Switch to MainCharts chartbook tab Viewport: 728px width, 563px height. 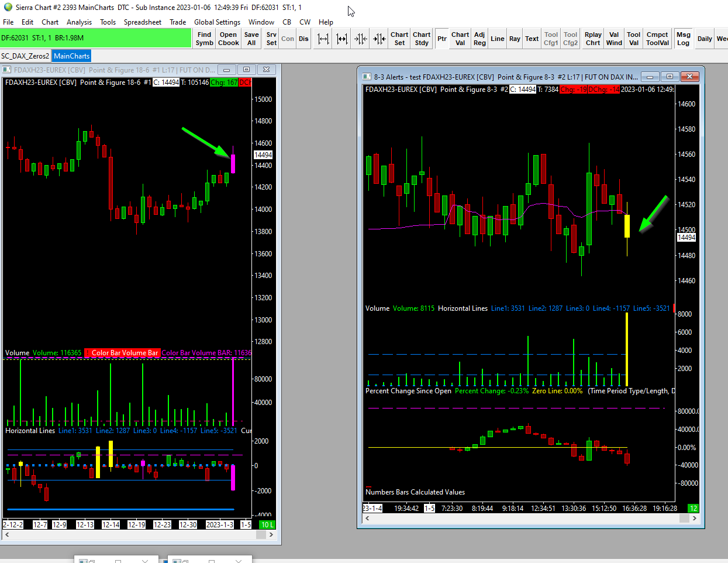pos(71,56)
